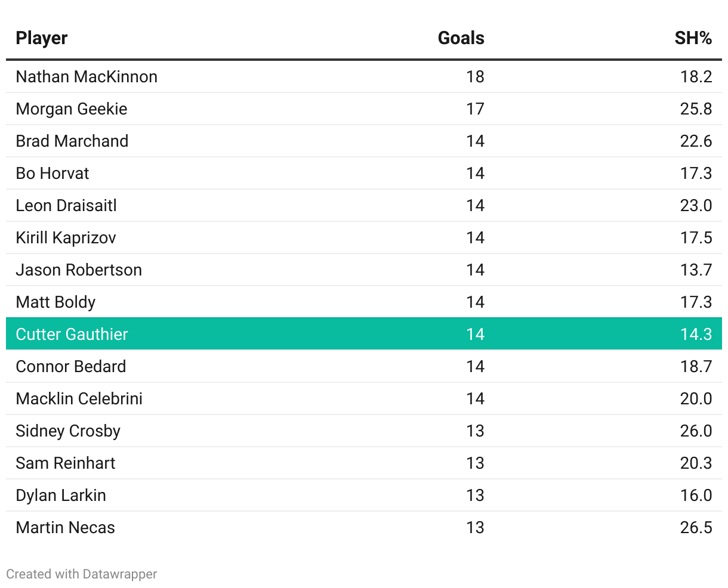The height and width of the screenshot is (588, 728).
Task: Click the Matt Boldy player name
Action: [x=55, y=302]
